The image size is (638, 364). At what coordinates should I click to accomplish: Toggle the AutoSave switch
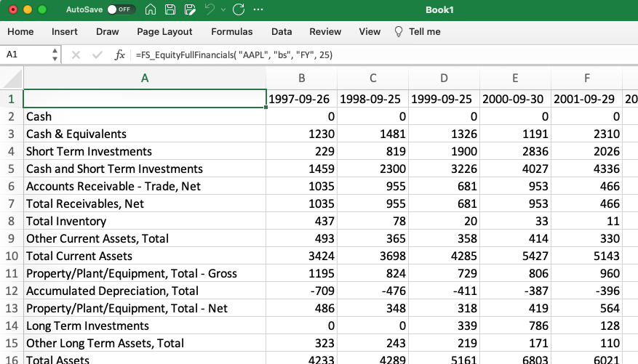tap(121, 9)
